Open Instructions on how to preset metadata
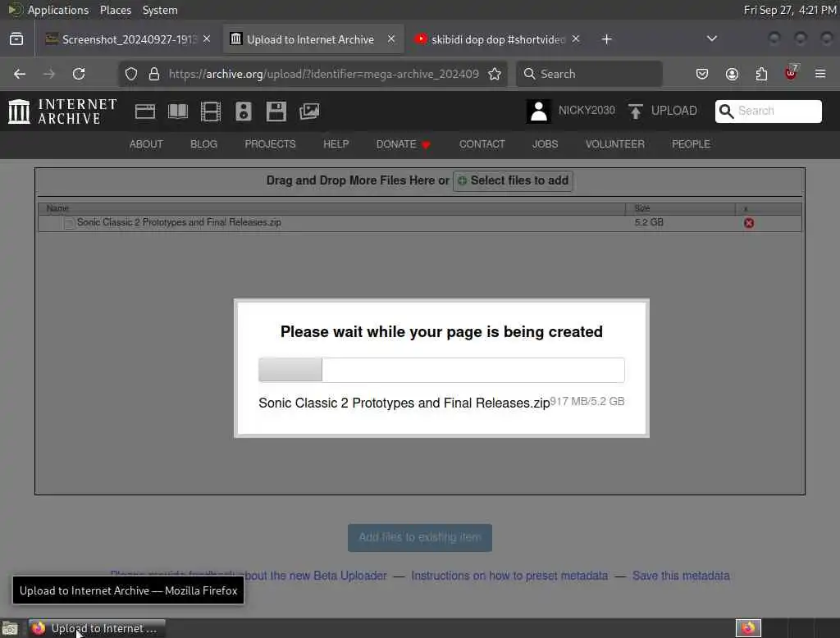This screenshot has height=638, width=840. tap(509, 576)
